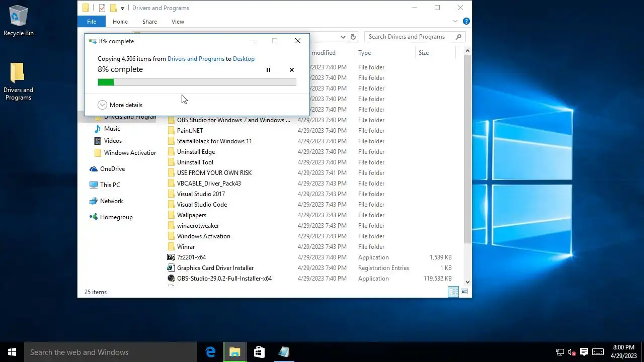Open network status tray icon
Viewport: 644px width, 362px height.
point(560,352)
